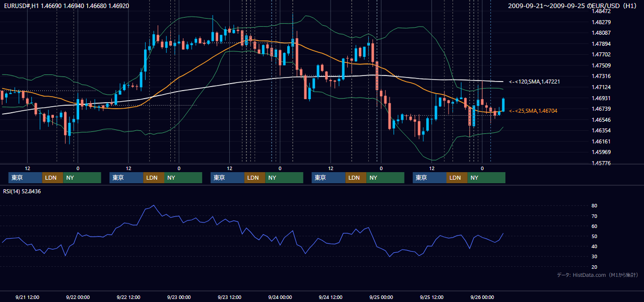Click the 9/25 00:00 time axis label

click(x=381, y=297)
